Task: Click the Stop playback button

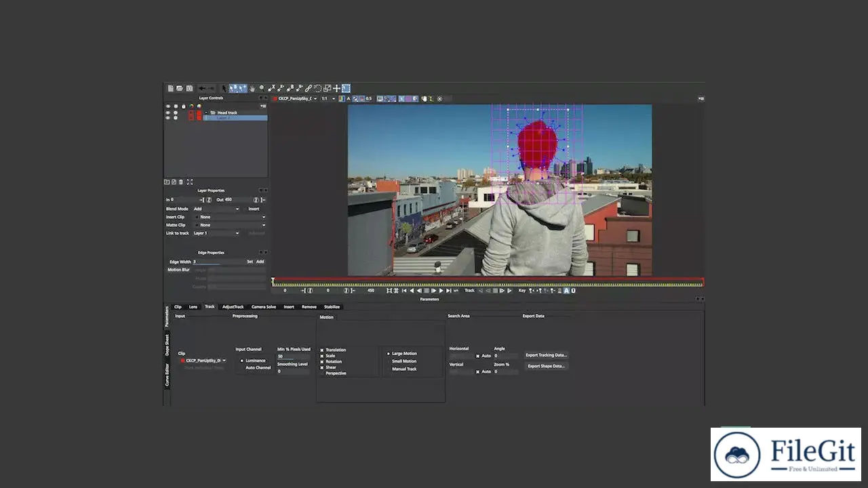Action: click(x=427, y=290)
